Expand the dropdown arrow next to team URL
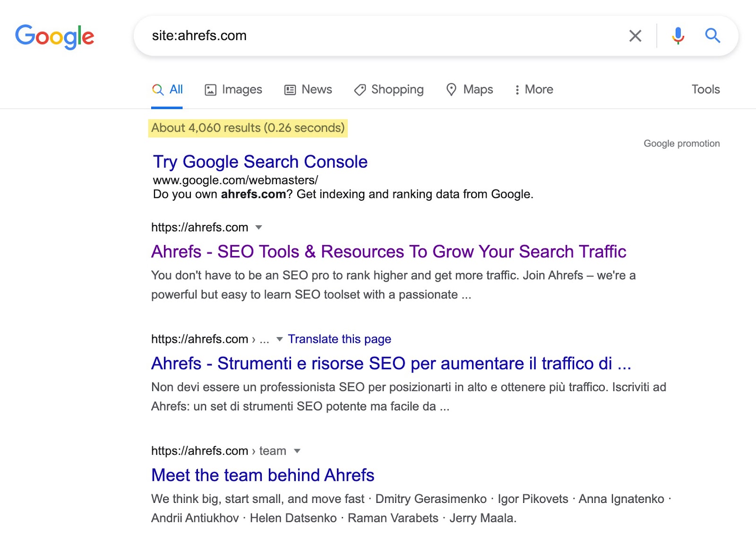 click(x=297, y=451)
